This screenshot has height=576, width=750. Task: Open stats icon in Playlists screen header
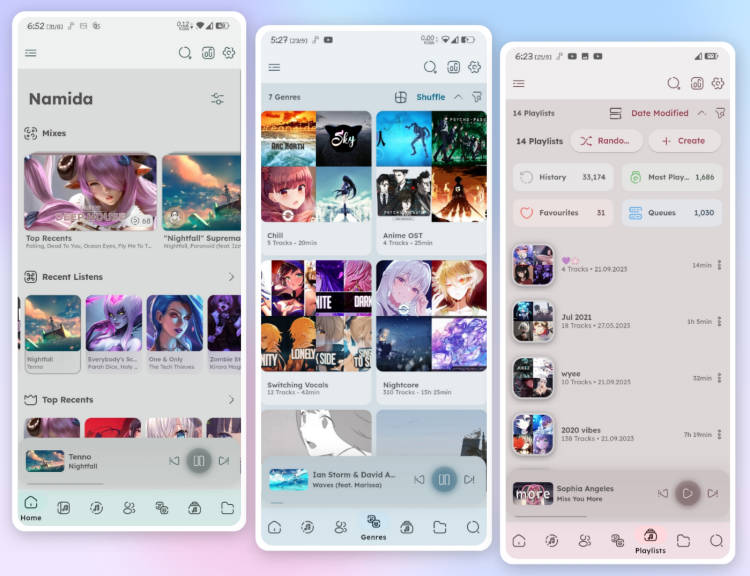697,83
